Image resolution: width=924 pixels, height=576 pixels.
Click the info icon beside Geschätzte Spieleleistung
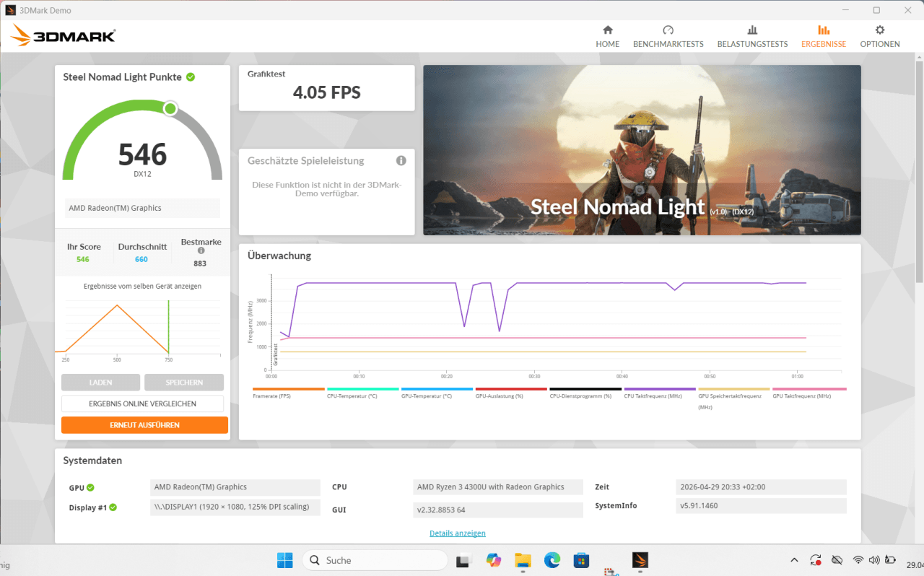click(x=401, y=160)
